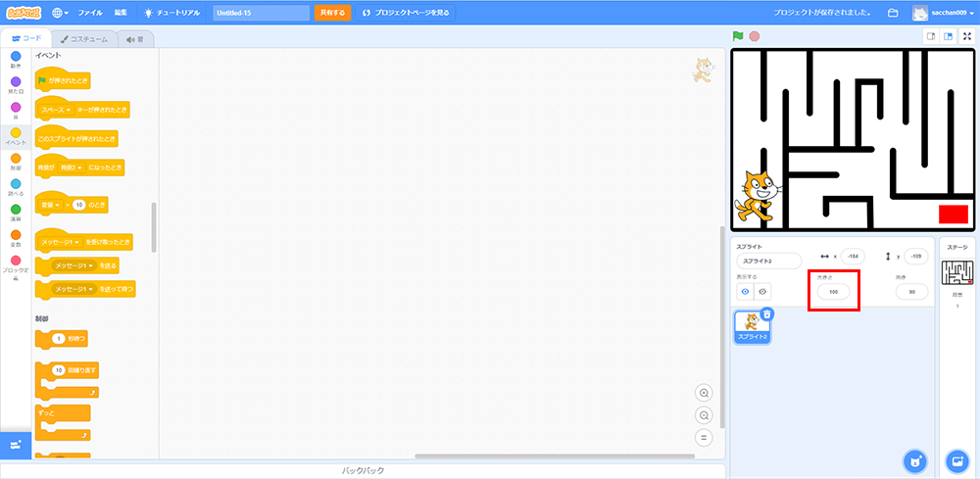This screenshot has height=479, width=980.
Task: Click the 共有する button
Action: click(332, 13)
